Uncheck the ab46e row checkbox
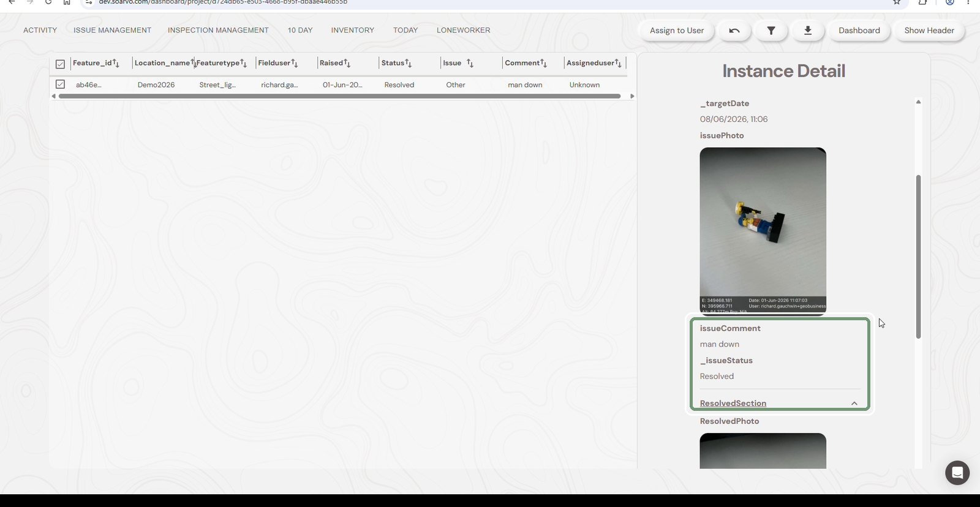 pyautogui.click(x=60, y=84)
